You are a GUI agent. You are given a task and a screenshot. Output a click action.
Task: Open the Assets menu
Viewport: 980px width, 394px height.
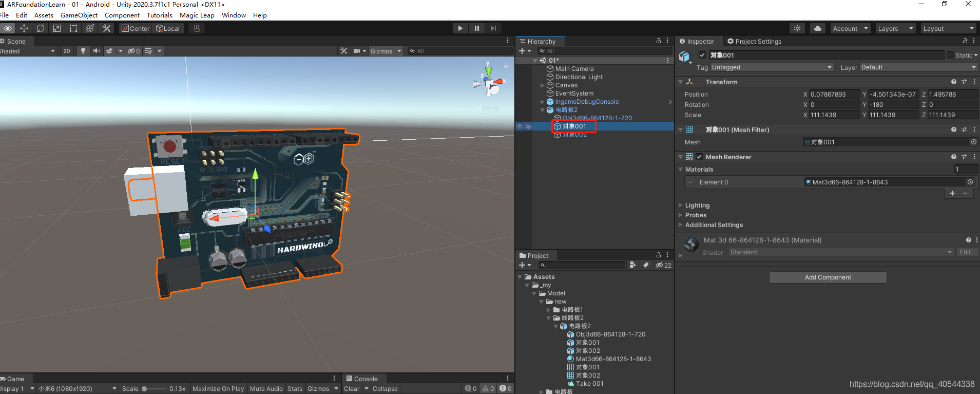[44, 15]
